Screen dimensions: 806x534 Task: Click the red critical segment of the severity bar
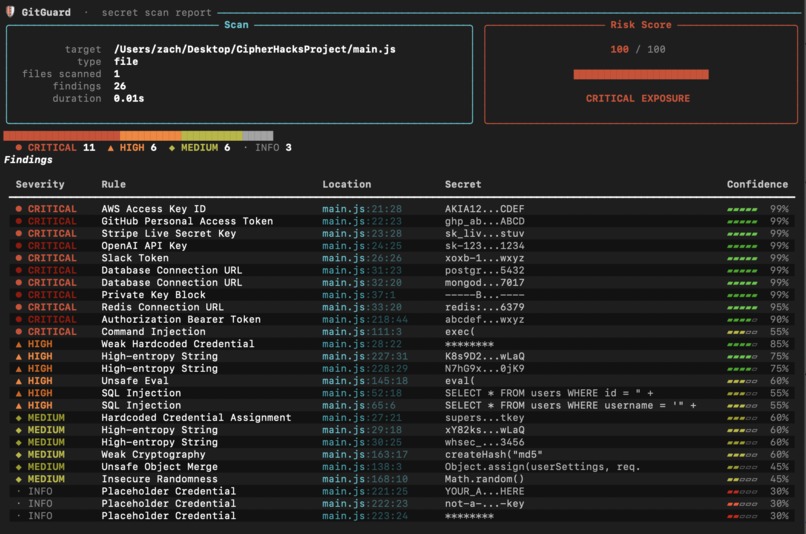coord(62,136)
